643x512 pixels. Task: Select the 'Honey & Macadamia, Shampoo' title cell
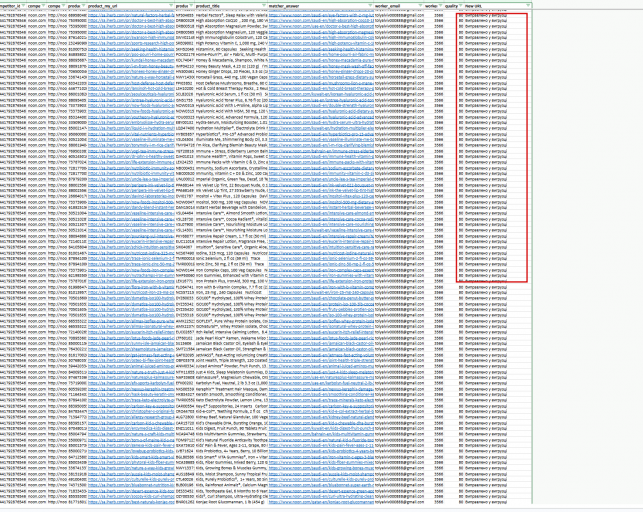pos(232,60)
